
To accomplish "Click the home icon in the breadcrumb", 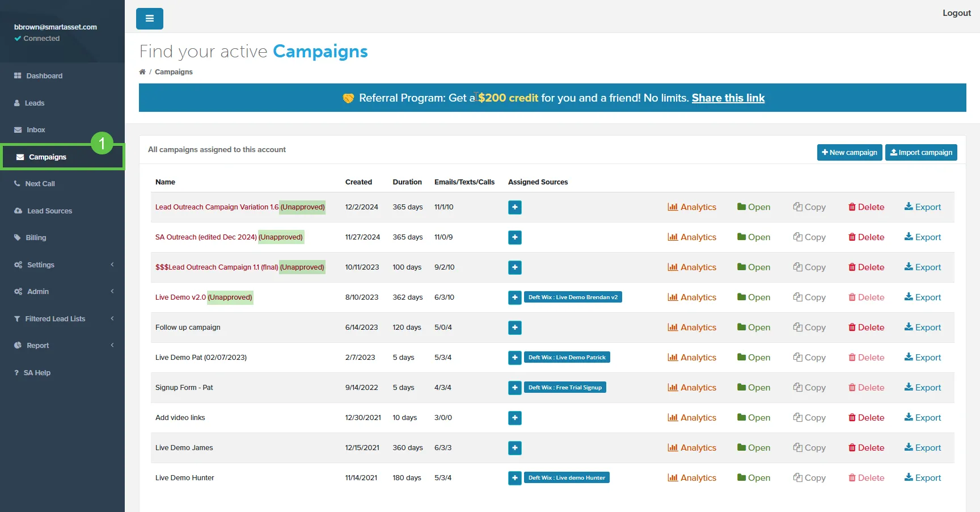I will (142, 72).
